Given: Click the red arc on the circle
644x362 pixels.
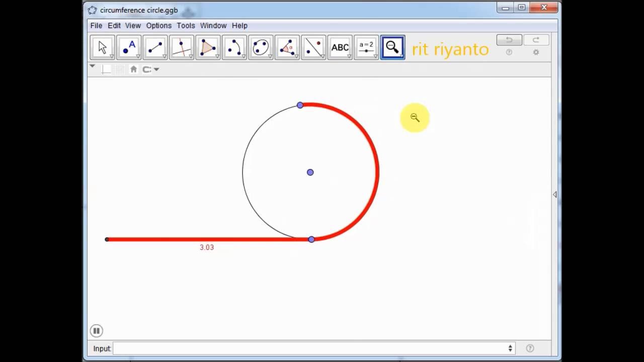Looking at the screenshot, I should coord(377,172).
